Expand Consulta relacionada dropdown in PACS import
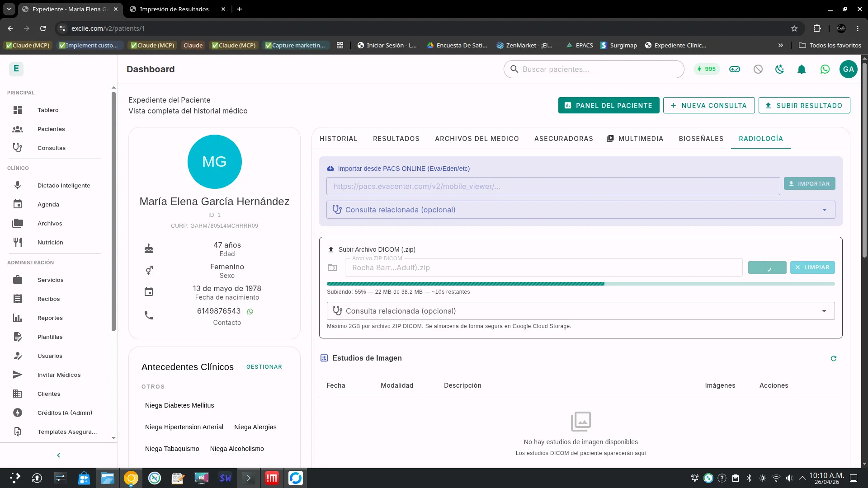This screenshot has width=868, height=488. click(580, 210)
